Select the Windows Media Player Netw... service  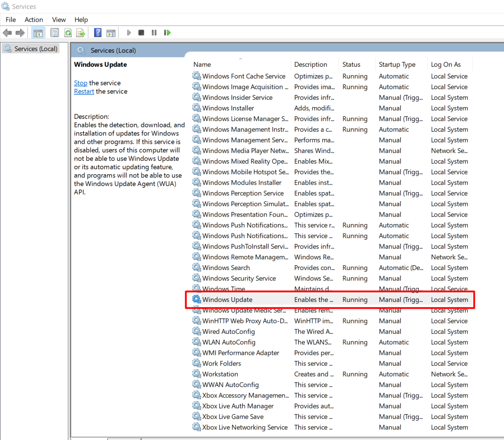246,151
